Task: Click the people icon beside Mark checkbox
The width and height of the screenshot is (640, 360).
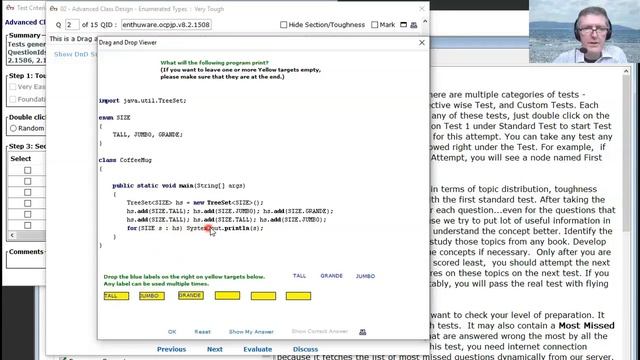Action: pos(413,25)
